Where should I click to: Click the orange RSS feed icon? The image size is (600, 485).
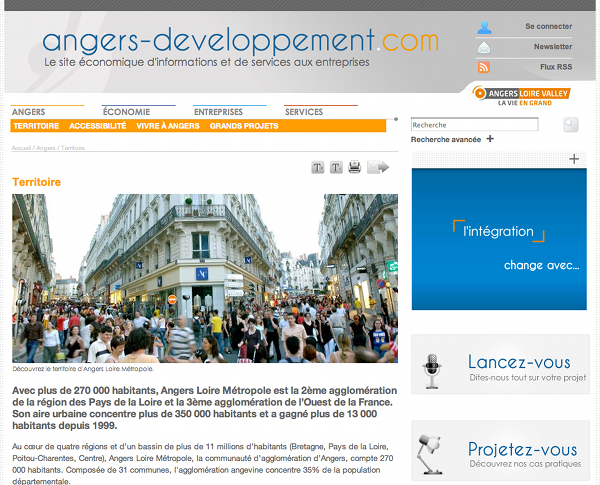point(485,67)
